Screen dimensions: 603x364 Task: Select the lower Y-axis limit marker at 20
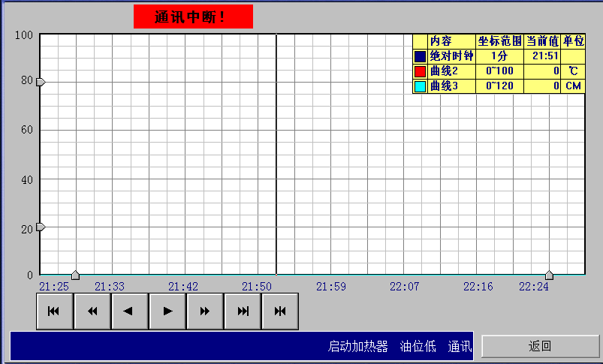tap(41, 227)
